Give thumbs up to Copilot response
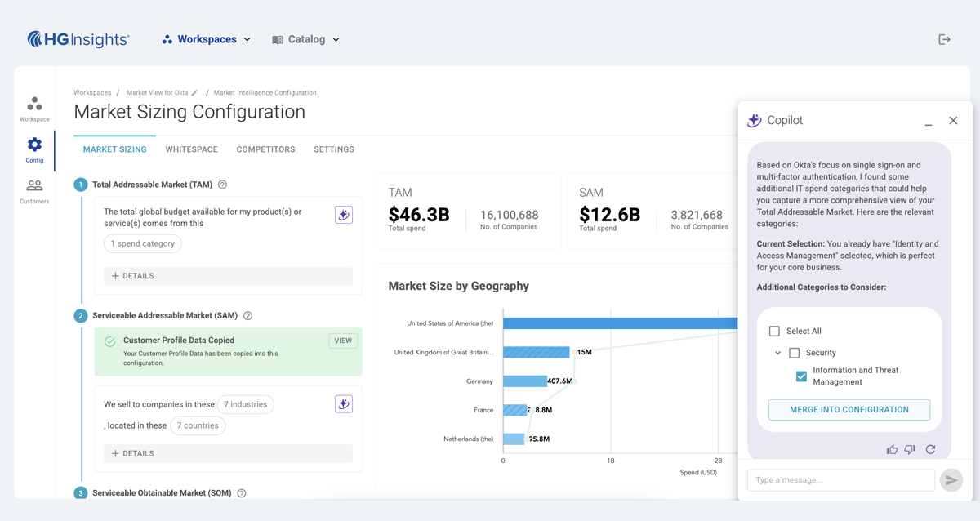Screen dimensions: 980x521 892,450
